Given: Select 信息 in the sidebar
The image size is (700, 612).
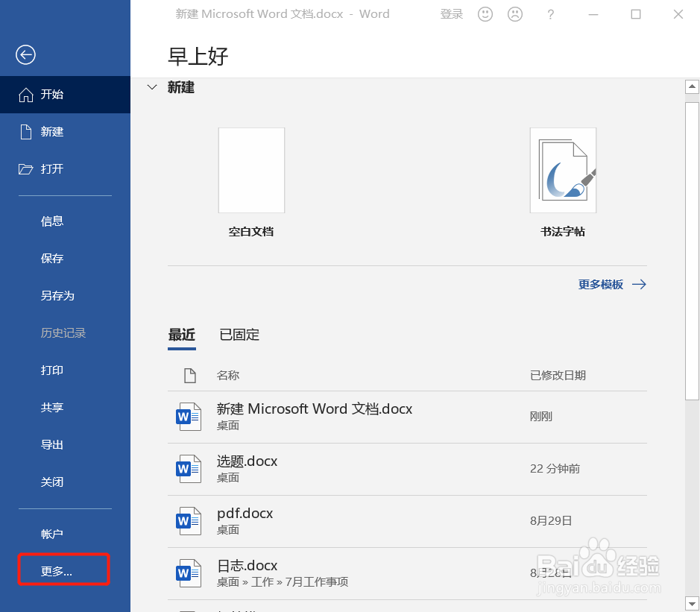Looking at the screenshot, I should pos(52,221).
